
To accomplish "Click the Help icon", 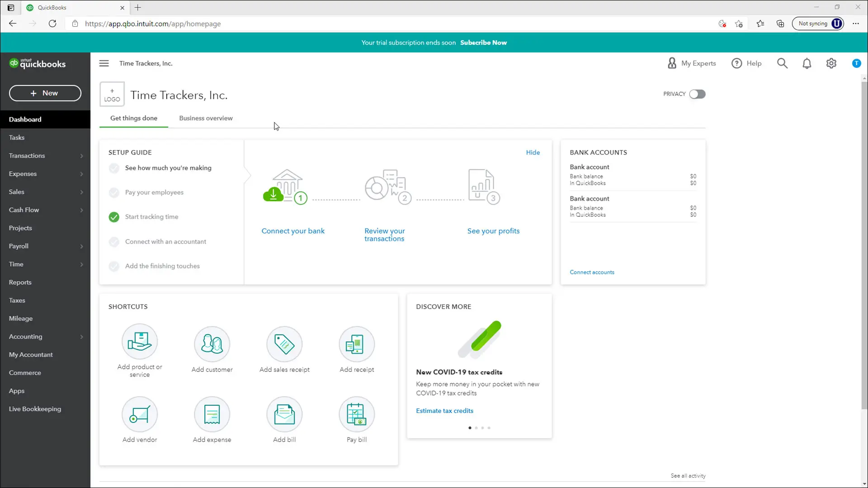I will (x=747, y=63).
